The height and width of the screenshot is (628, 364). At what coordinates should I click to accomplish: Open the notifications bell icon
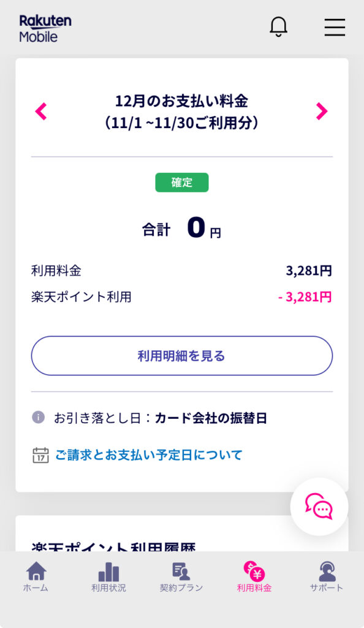pyautogui.click(x=278, y=27)
